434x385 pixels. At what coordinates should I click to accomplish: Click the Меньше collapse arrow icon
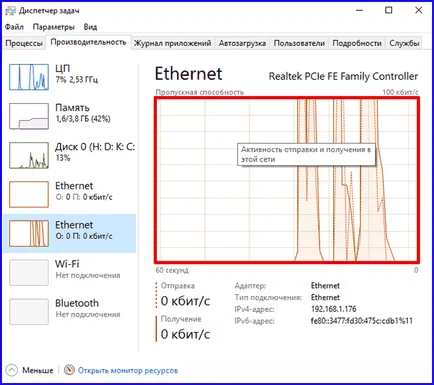click(12, 370)
